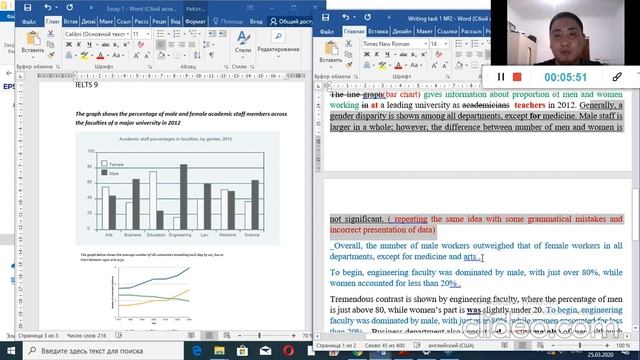
Task: Click the pen annotation icon on recorder bar
Action: tap(617, 77)
